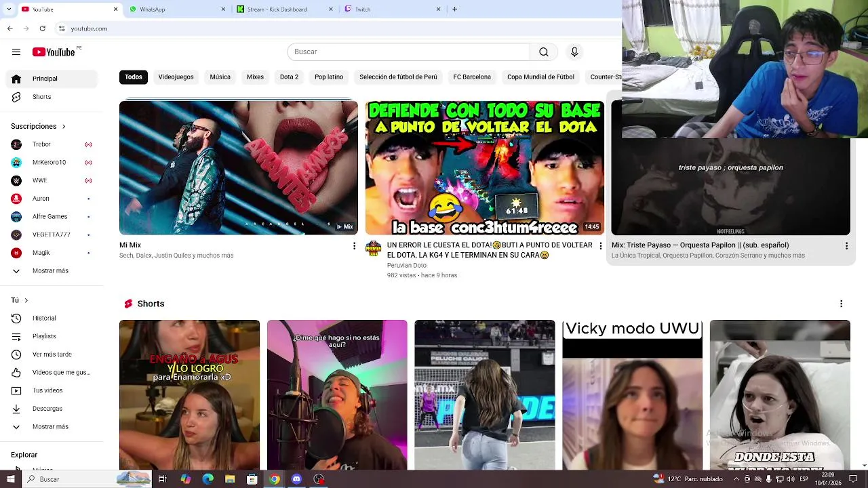
Task: Select the Música filter chip
Action: pyautogui.click(x=220, y=77)
